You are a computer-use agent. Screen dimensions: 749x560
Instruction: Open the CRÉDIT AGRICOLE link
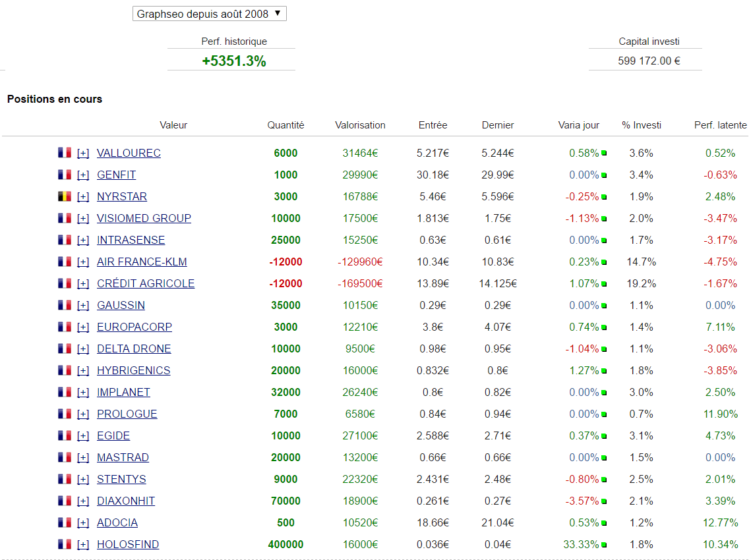click(146, 283)
